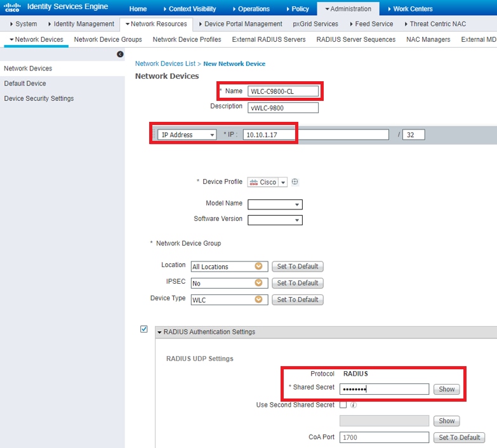Viewport: 497px width, 448px height.
Task: Tick the Use Second Shared Secret checkbox
Action: point(343,405)
